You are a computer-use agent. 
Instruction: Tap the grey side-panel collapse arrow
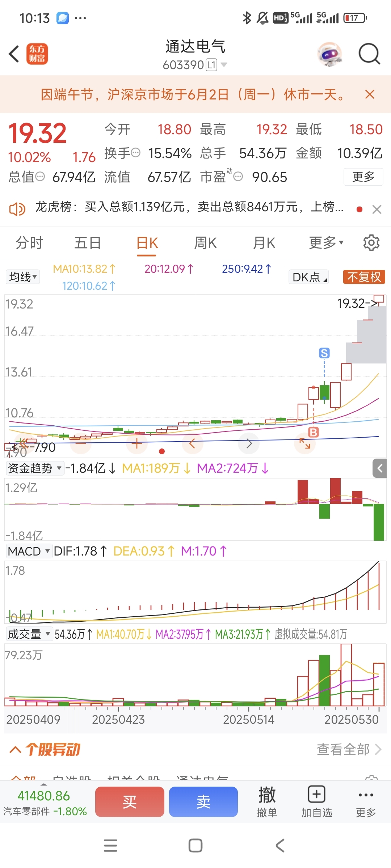point(380,468)
